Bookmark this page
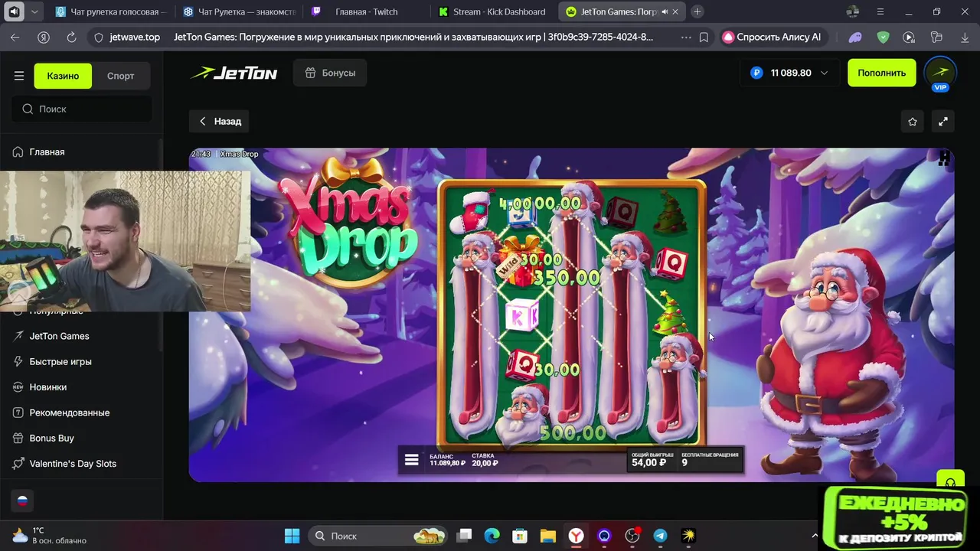Screen dimensions: 980x551 [704, 37]
